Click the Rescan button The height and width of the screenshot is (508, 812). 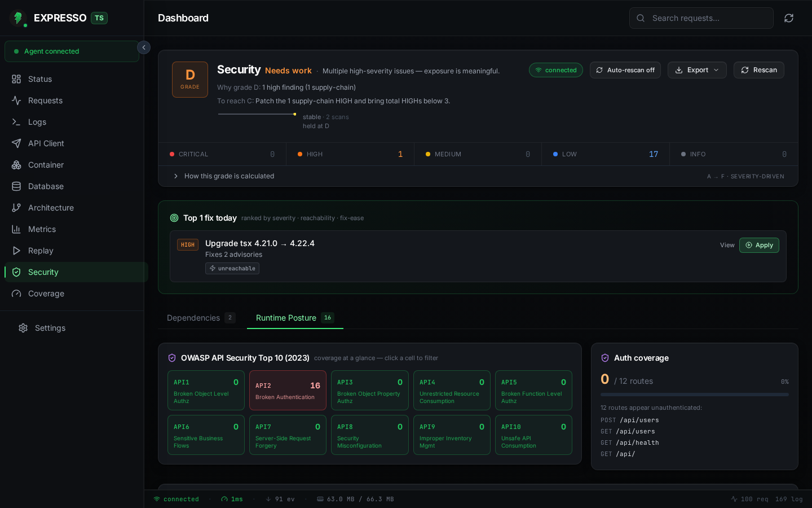click(x=758, y=70)
